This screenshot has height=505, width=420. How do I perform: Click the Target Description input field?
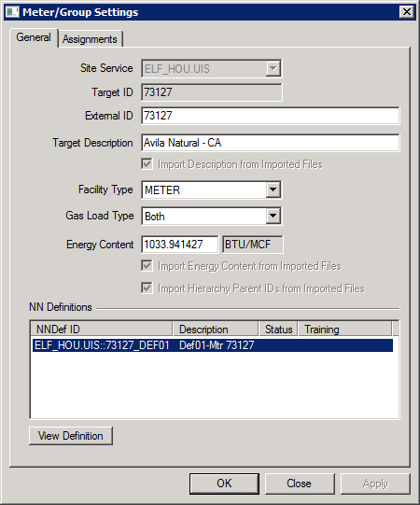coord(271,143)
